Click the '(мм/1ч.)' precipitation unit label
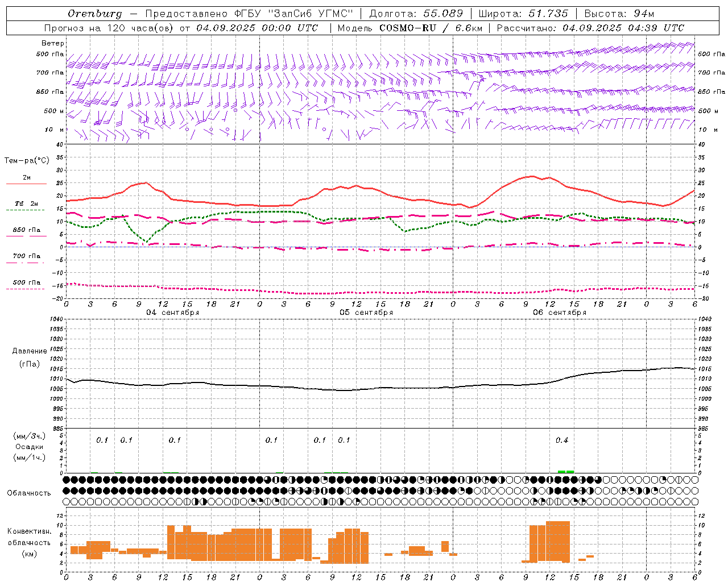728x582 pixels. pos(30,458)
